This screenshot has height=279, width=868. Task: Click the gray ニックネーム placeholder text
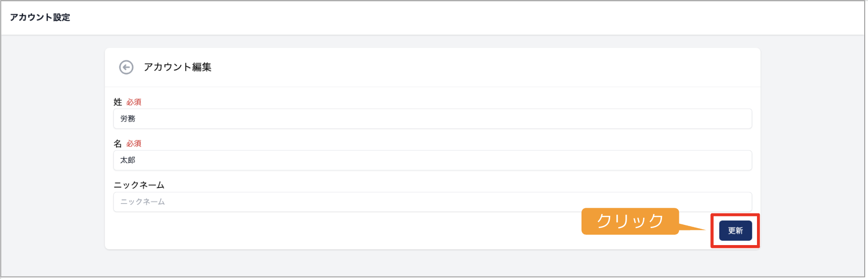click(x=143, y=202)
